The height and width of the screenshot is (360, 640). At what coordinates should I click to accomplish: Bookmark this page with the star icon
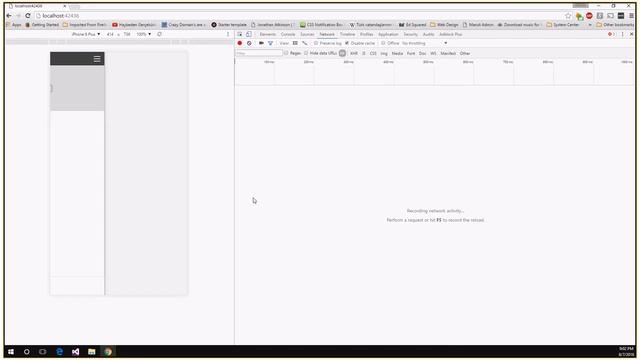[568, 16]
